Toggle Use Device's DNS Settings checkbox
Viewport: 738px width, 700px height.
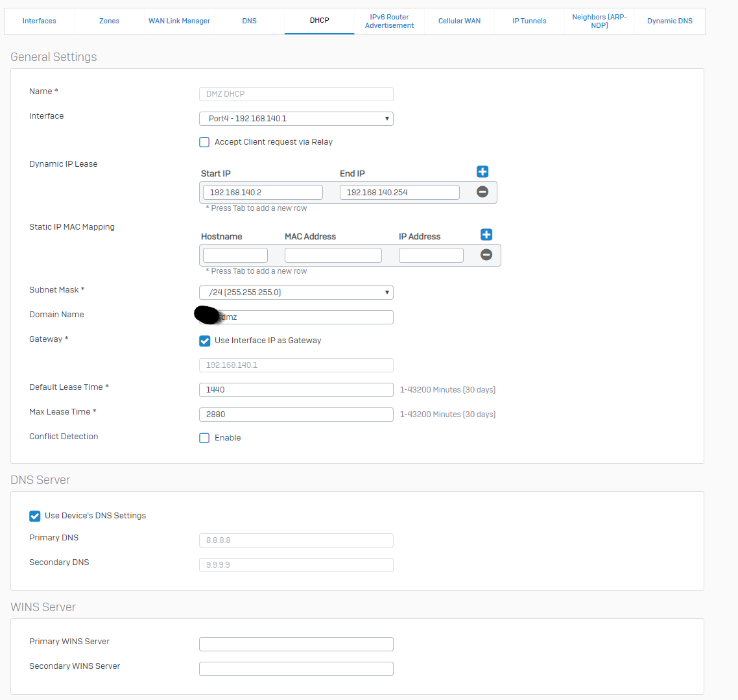(x=35, y=516)
